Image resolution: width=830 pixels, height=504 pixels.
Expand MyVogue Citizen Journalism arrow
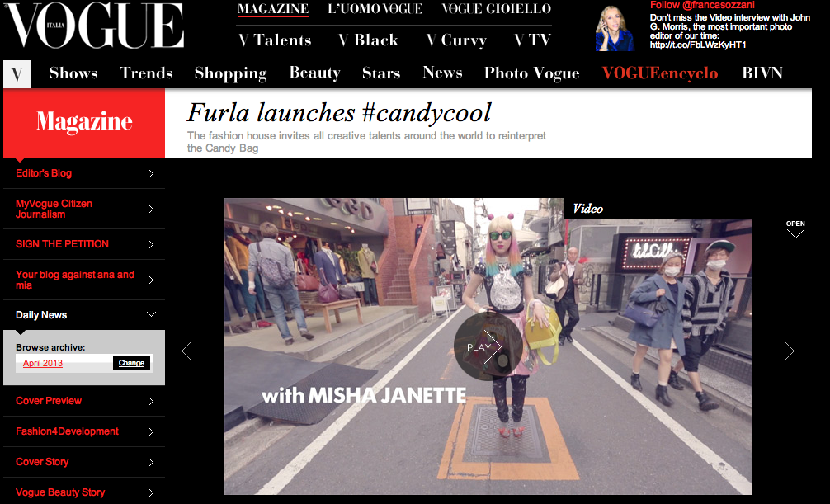151,210
